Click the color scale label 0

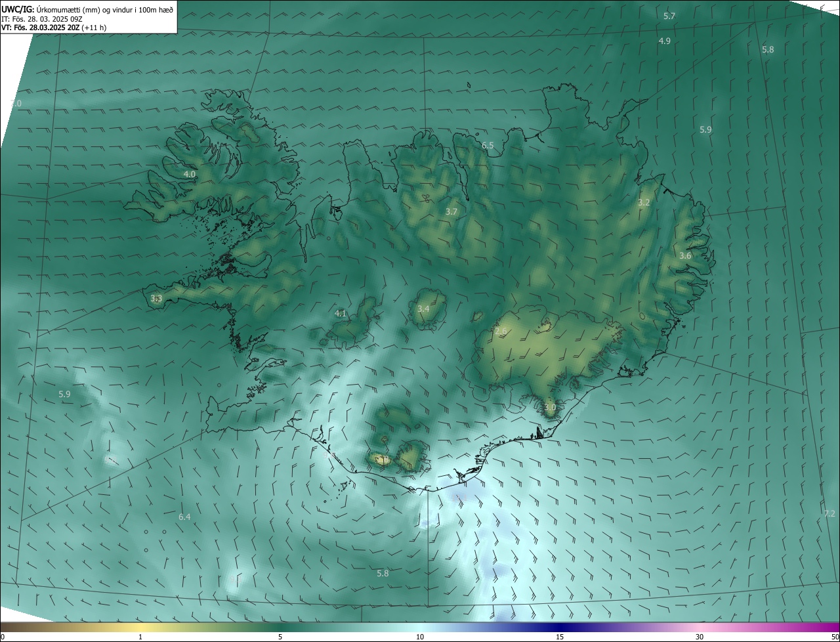tap(3, 637)
